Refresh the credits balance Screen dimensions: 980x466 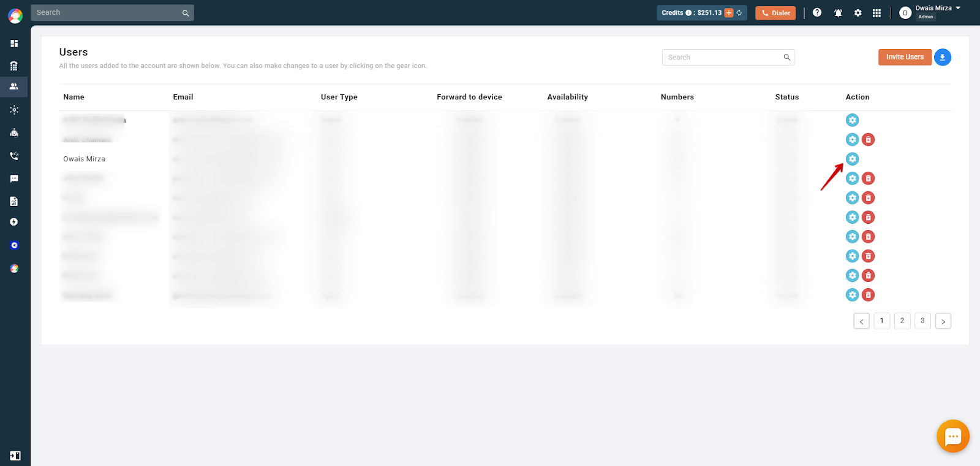[739, 13]
